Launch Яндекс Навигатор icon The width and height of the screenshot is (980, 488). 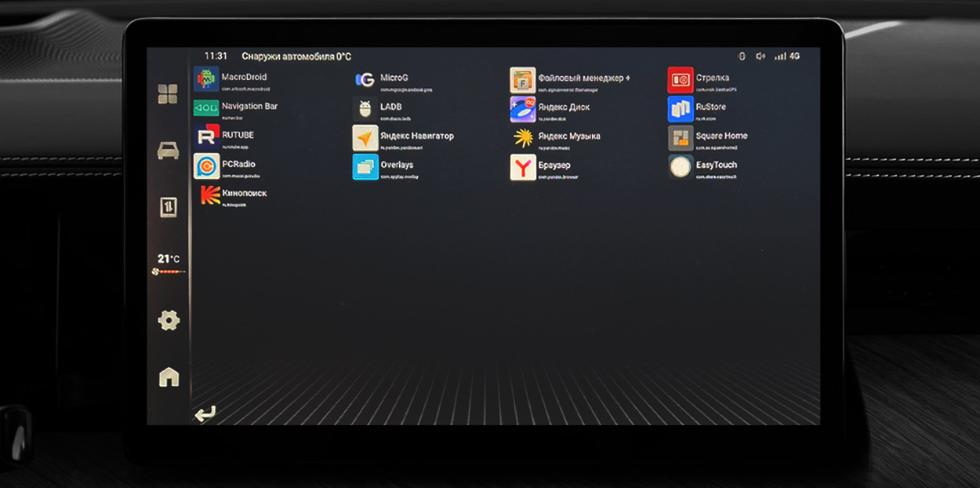(365, 138)
